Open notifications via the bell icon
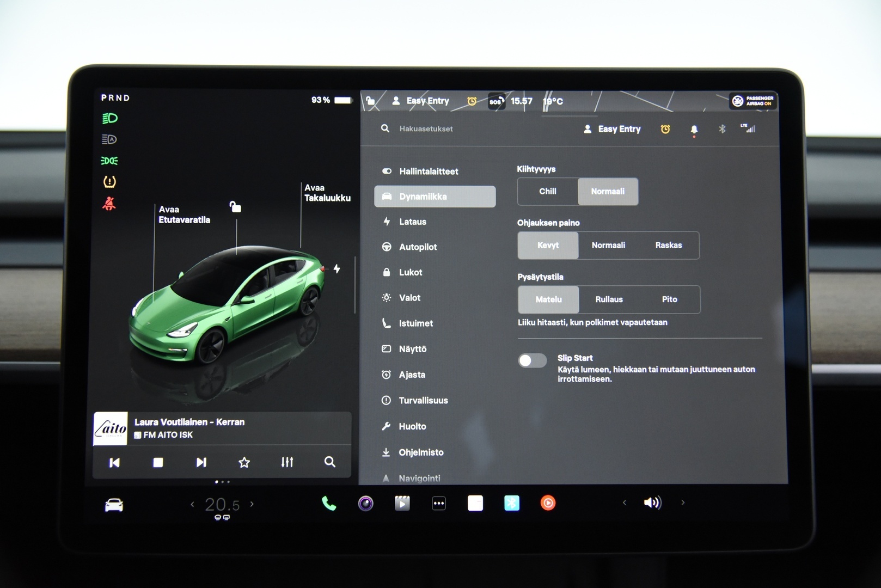881x588 pixels. [694, 129]
